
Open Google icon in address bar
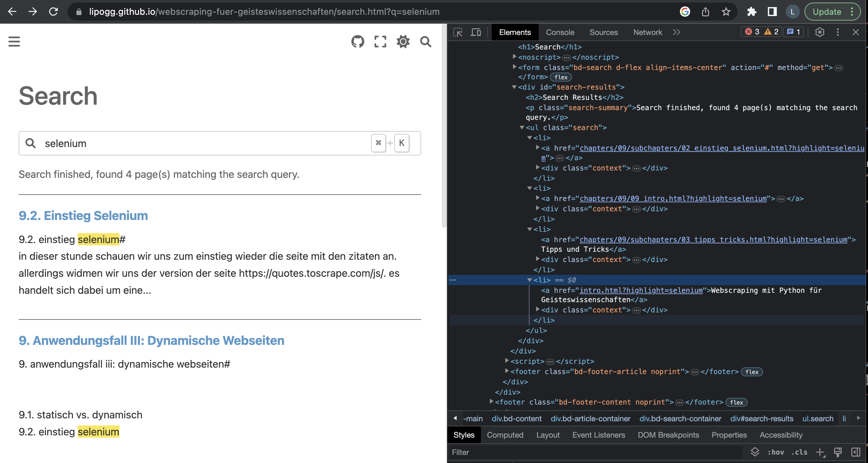tap(685, 12)
